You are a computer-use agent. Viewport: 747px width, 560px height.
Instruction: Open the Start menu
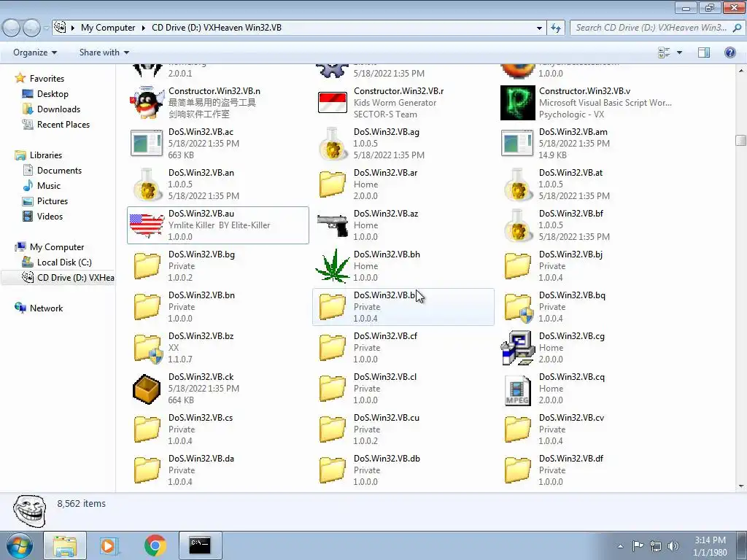19,545
